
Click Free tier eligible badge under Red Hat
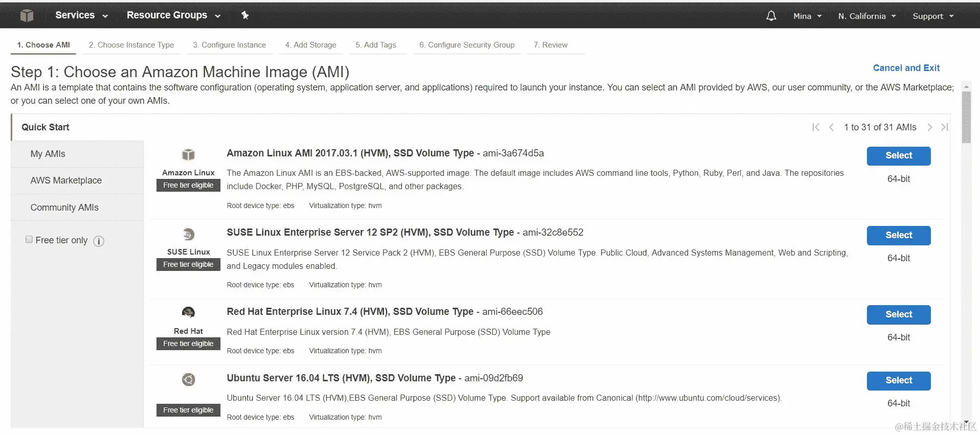(x=188, y=344)
